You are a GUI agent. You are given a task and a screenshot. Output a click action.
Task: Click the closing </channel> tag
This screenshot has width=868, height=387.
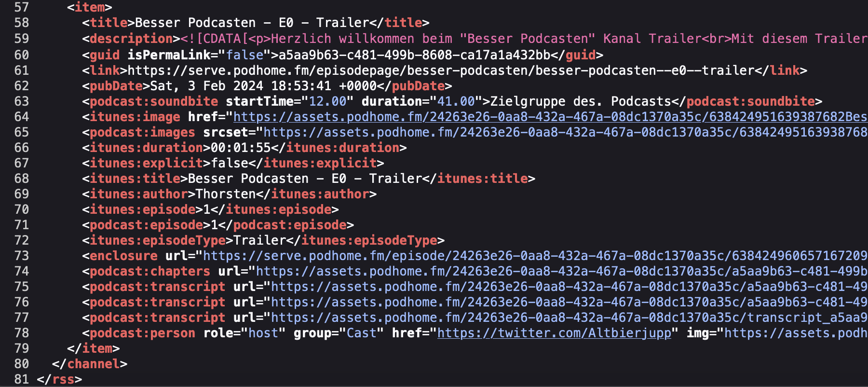90,364
